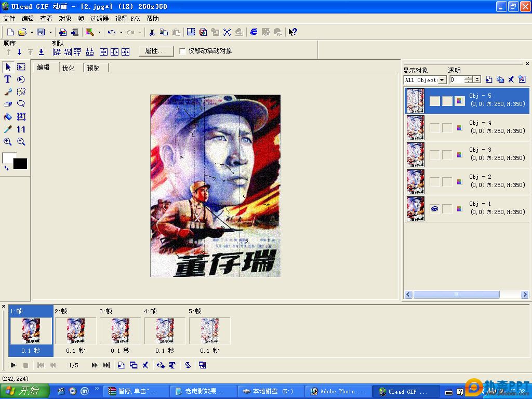Switch to the 优化 tab

(x=69, y=68)
